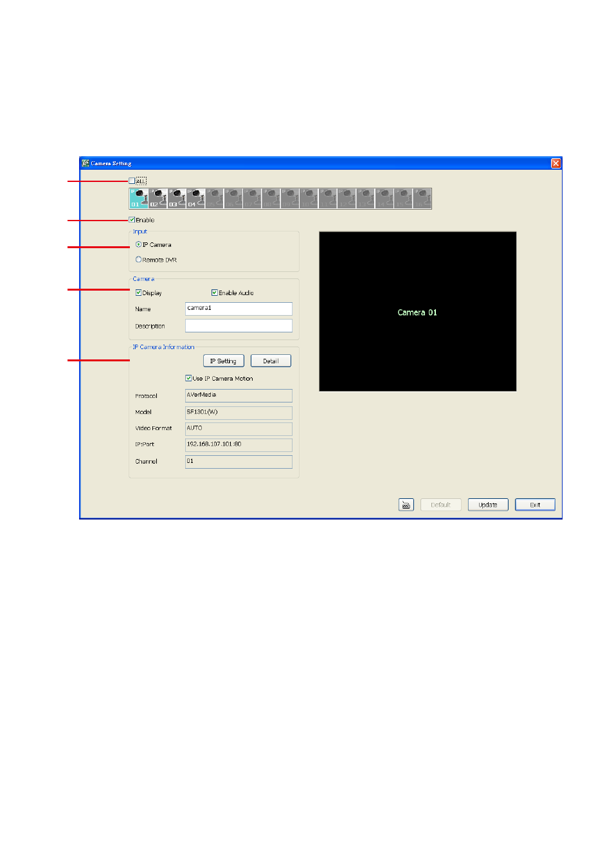Click the greyed-out Default button
Viewport: 614px width, 868px height.
(441, 505)
